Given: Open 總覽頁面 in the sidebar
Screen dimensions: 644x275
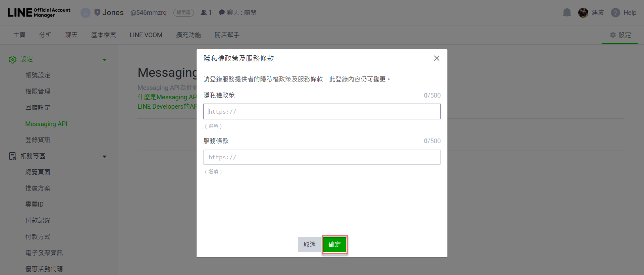Looking at the screenshot, I should pyautogui.click(x=38, y=172).
